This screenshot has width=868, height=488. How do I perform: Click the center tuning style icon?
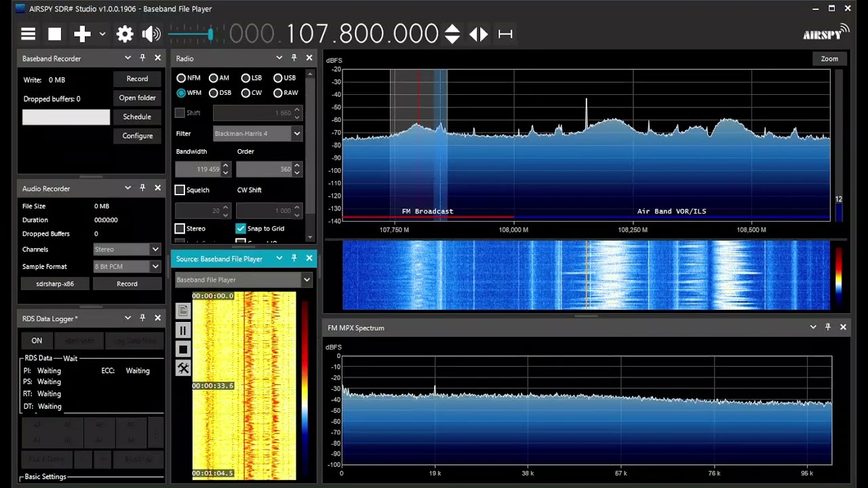click(x=505, y=34)
